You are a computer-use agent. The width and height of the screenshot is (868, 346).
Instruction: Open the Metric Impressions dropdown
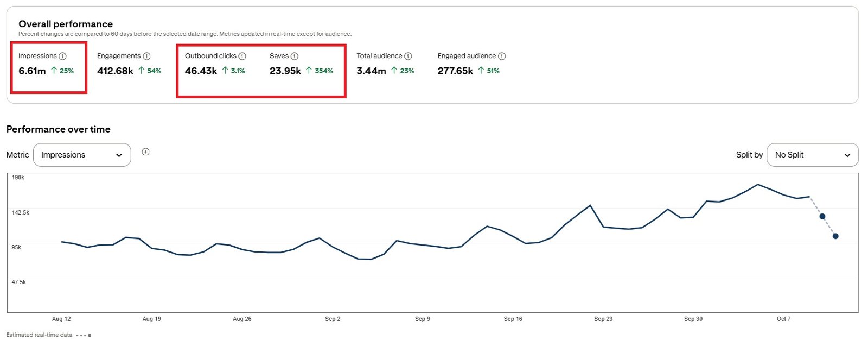click(x=82, y=155)
